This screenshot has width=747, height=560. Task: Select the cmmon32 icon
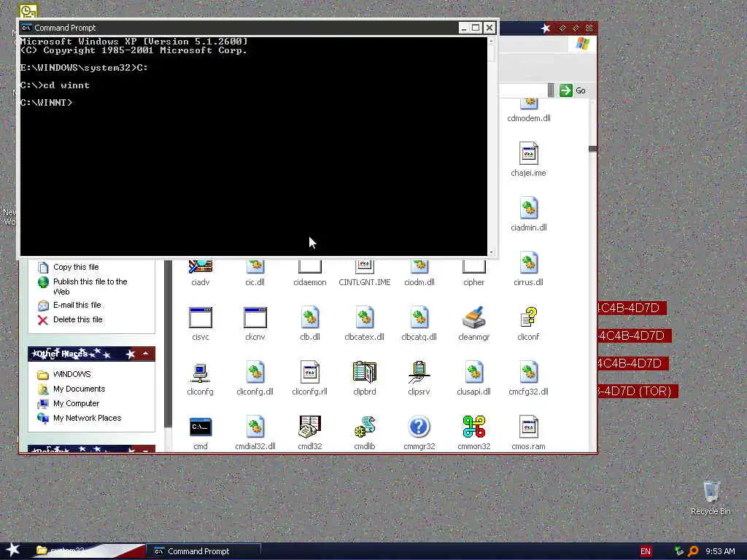(x=473, y=427)
